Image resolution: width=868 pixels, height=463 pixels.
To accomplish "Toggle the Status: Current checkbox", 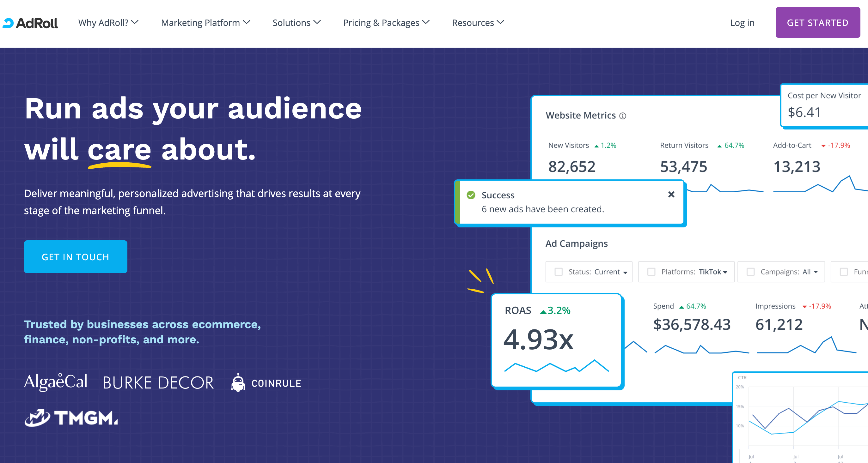I will point(558,272).
